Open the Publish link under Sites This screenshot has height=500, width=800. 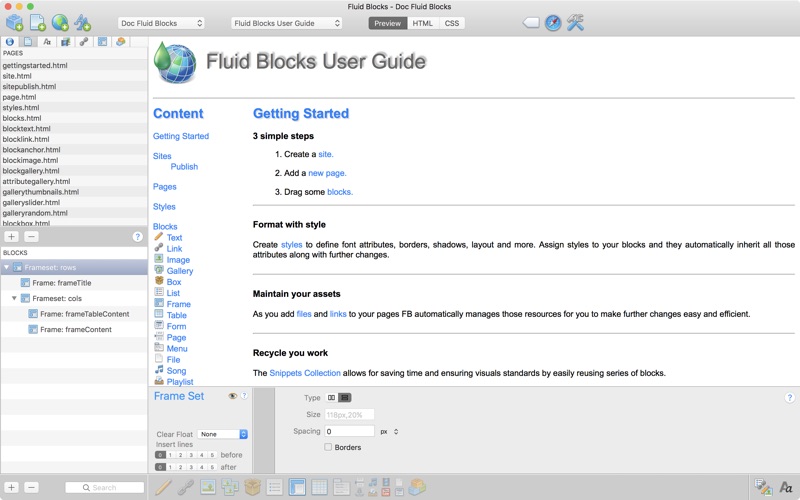[184, 167]
